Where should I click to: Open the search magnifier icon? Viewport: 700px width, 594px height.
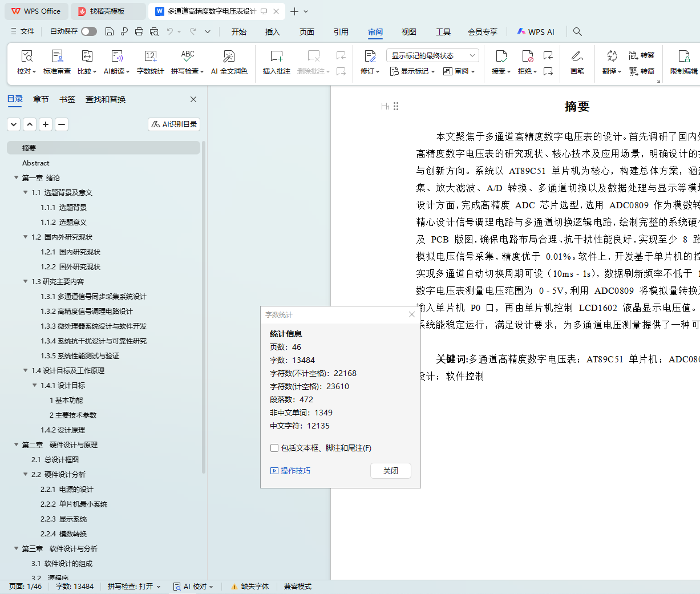577,31
